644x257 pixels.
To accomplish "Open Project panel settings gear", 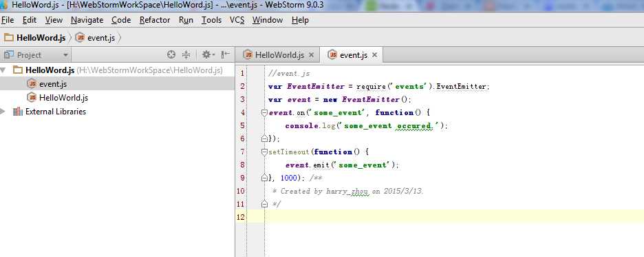I will coord(208,54).
